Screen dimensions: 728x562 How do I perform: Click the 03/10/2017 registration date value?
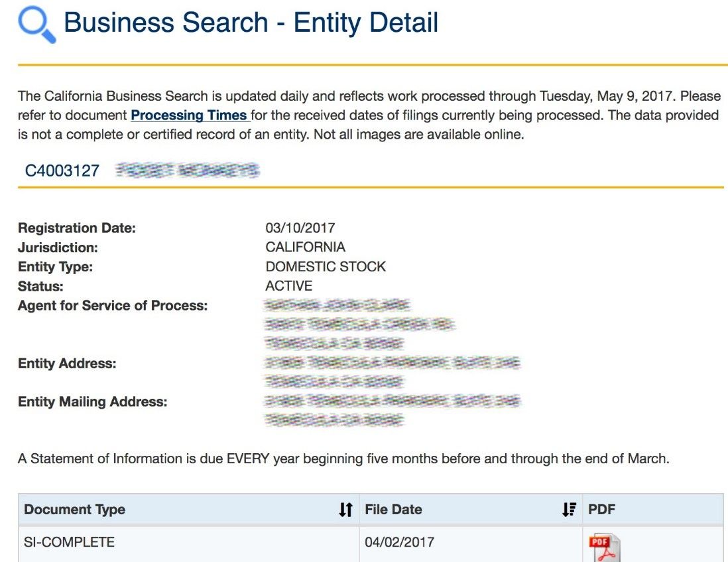tap(300, 228)
